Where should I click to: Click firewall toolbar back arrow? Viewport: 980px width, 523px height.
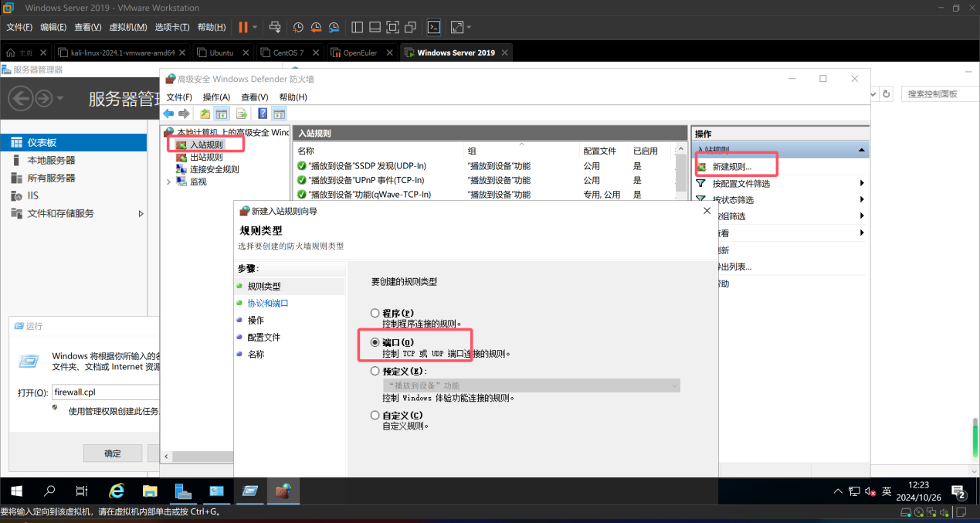(x=168, y=114)
